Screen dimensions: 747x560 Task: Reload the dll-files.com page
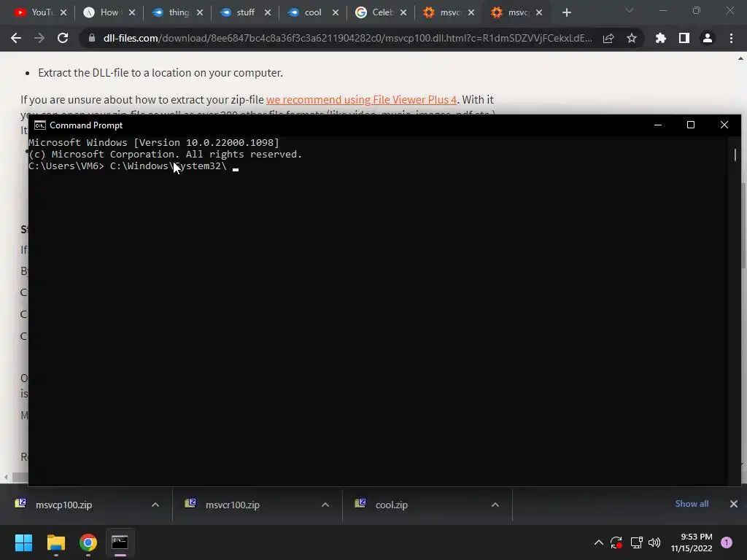63,38
